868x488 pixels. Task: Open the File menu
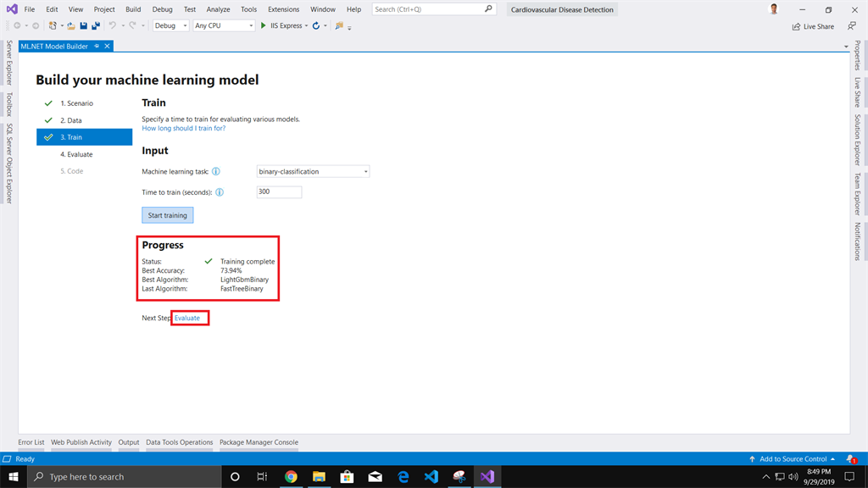30,9
